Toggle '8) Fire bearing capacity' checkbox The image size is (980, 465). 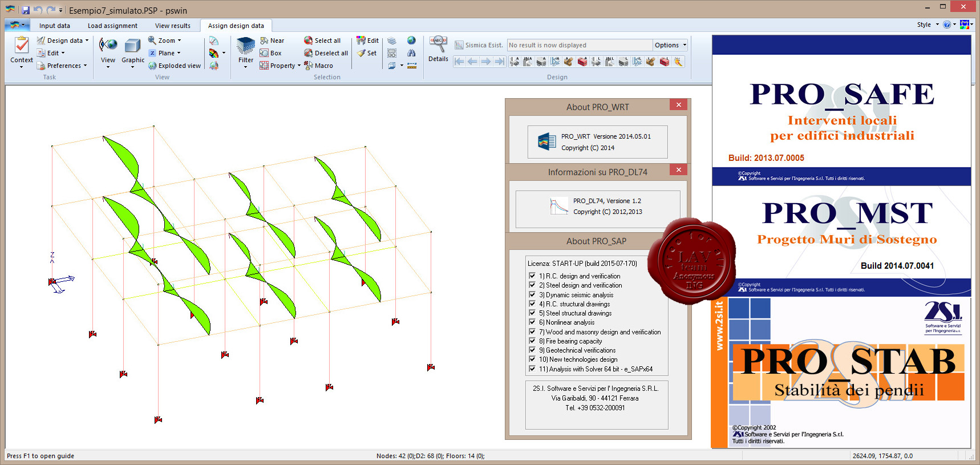coord(532,341)
